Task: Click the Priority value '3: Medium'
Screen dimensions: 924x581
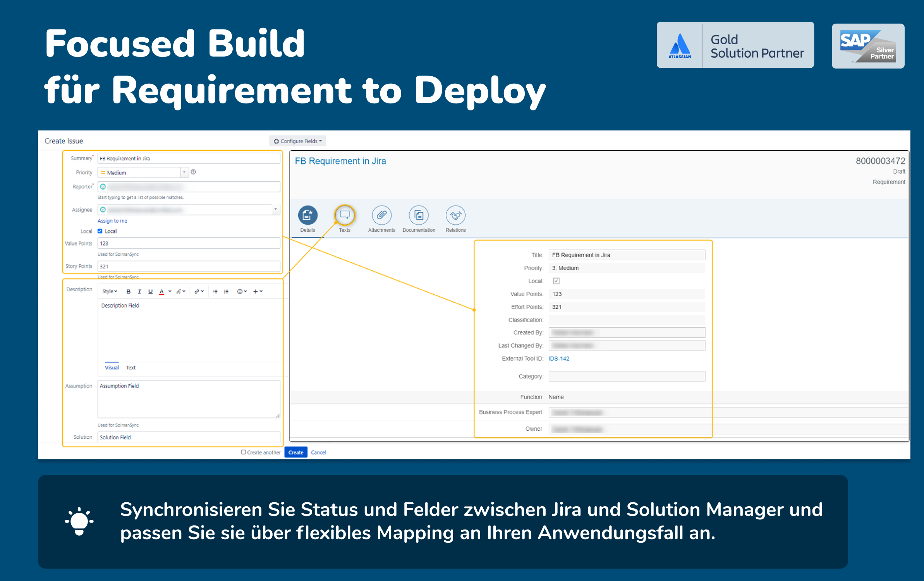Action: [565, 268]
